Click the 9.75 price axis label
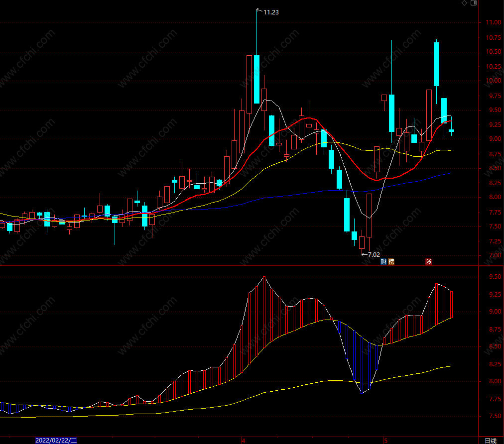 click(x=495, y=96)
